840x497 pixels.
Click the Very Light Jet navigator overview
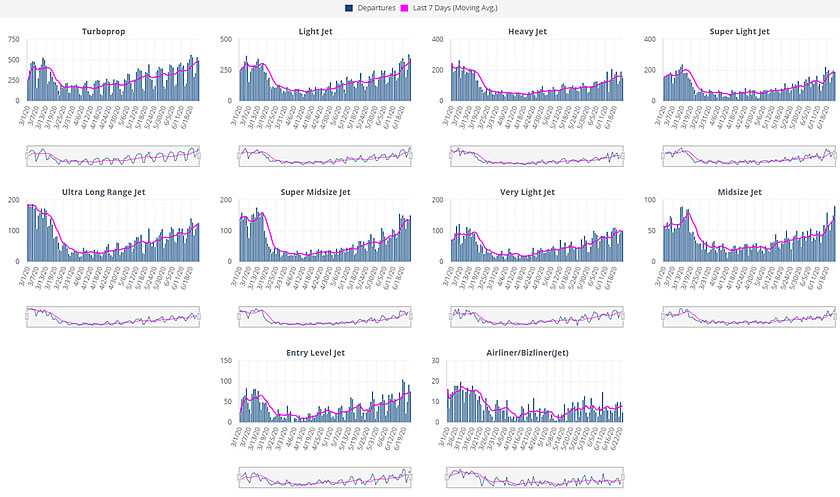[x=537, y=317]
